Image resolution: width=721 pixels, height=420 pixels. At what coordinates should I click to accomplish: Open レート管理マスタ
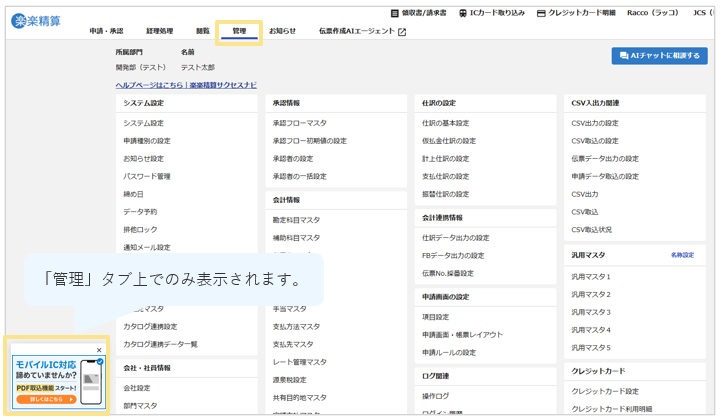[x=300, y=362]
